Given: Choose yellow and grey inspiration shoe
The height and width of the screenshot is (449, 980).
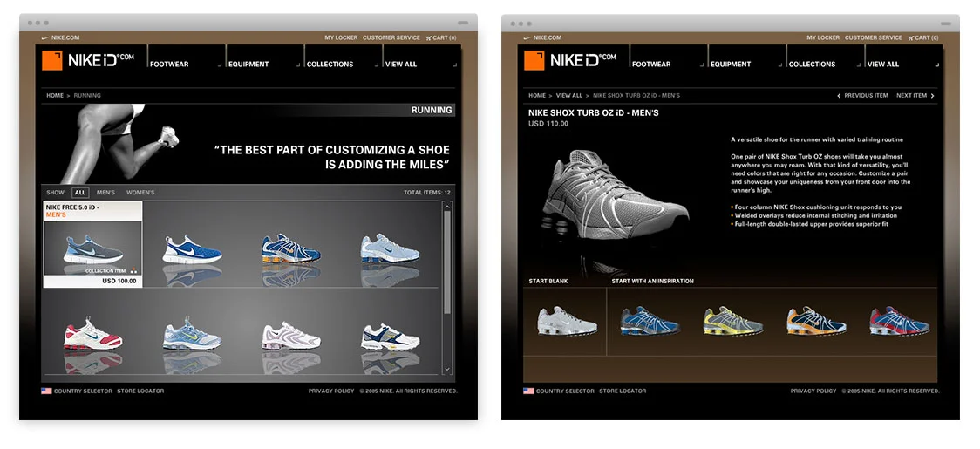Looking at the screenshot, I should click(x=733, y=322).
